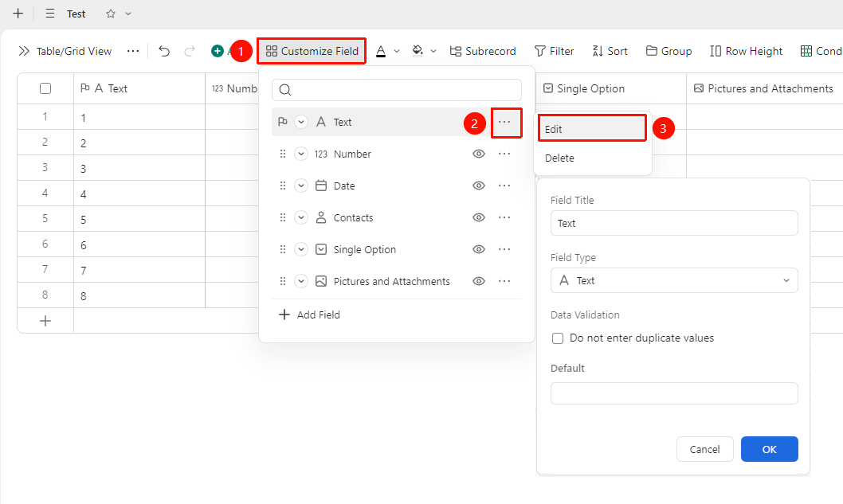
Task: Click the Field Title input box
Action: pyautogui.click(x=674, y=223)
